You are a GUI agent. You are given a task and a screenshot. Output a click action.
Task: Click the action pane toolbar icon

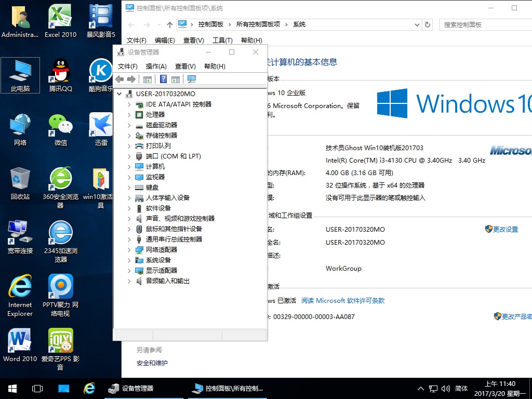tap(176, 79)
